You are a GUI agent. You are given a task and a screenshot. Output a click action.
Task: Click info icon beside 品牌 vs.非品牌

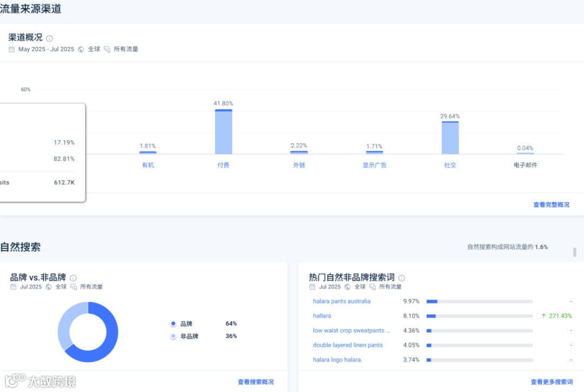(74, 278)
